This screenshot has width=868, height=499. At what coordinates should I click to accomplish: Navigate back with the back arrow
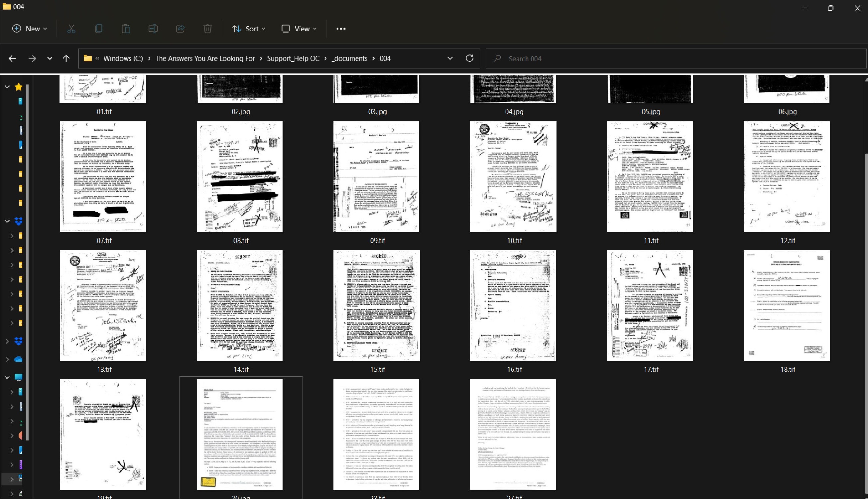tap(12, 59)
